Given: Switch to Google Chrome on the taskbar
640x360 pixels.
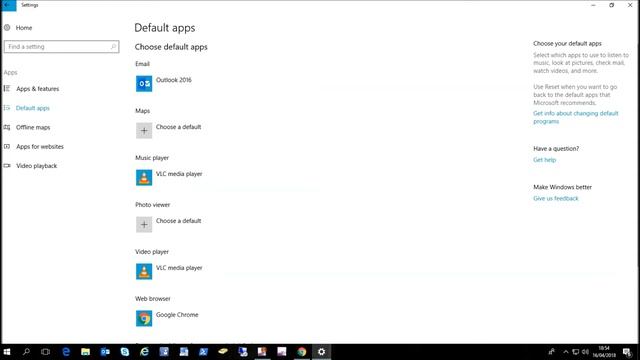Looking at the screenshot, I should tap(302, 352).
